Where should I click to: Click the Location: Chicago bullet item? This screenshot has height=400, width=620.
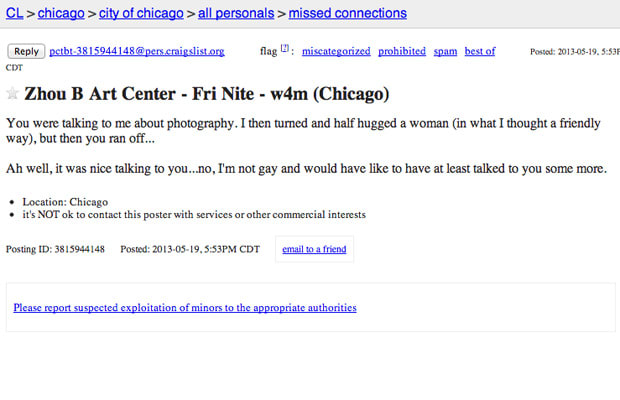[65, 202]
